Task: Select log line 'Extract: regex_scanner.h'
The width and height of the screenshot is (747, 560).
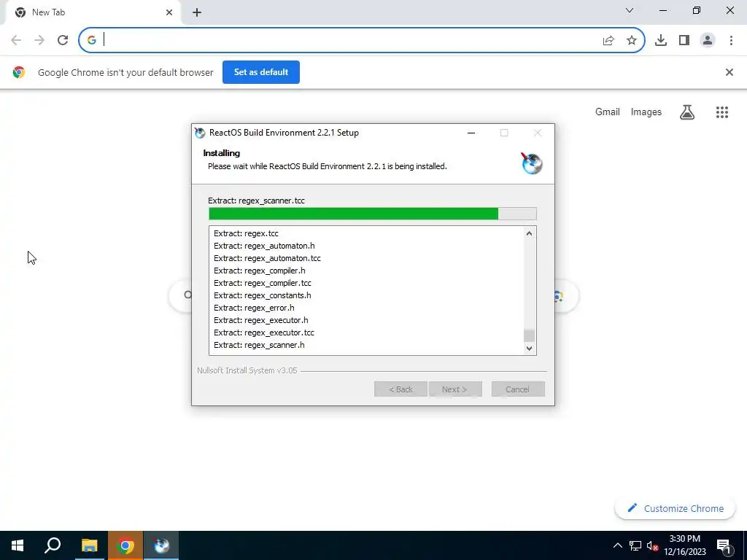Action: (259, 345)
